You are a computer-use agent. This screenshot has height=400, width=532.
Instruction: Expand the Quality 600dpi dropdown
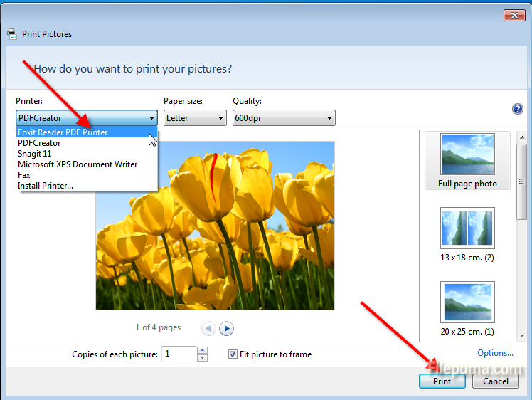284,118
